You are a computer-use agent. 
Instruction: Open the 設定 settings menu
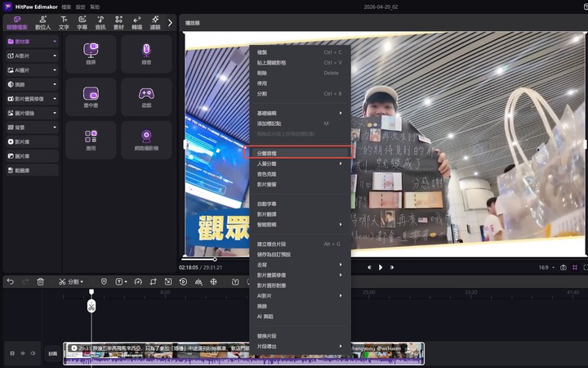[80, 7]
